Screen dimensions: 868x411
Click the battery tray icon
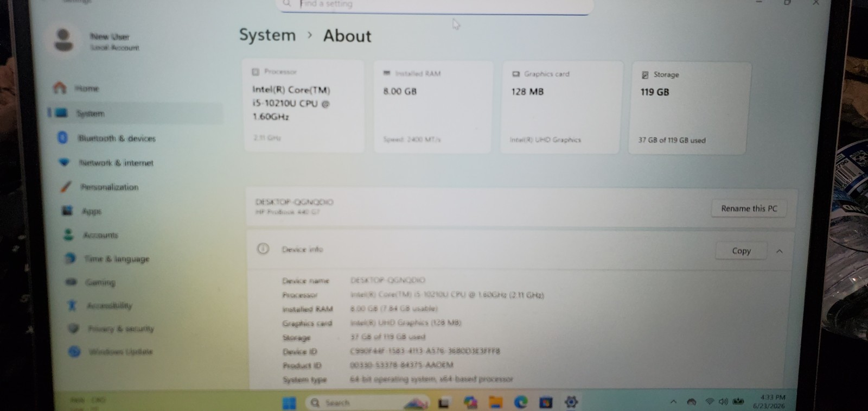click(x=738, y=402)
